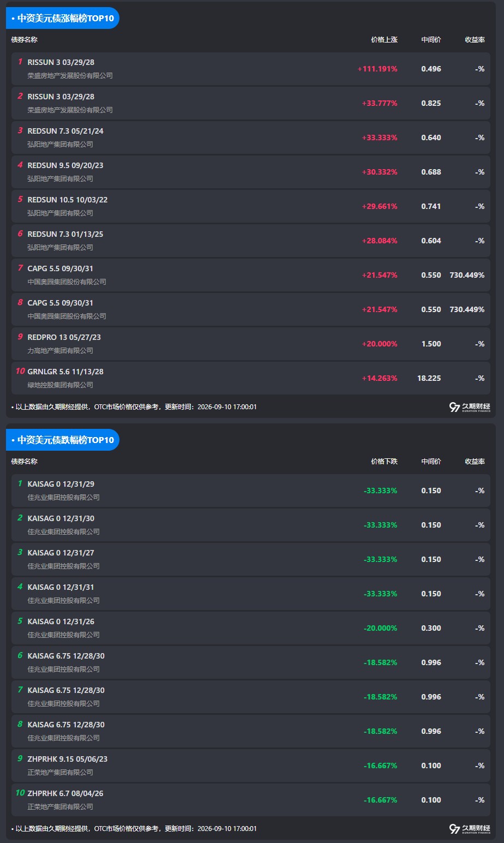The height and width of the screenshot is (843, 504).
Task: Open the KAISAG 0 12/31/27 bond row
Action: (251, 559)
